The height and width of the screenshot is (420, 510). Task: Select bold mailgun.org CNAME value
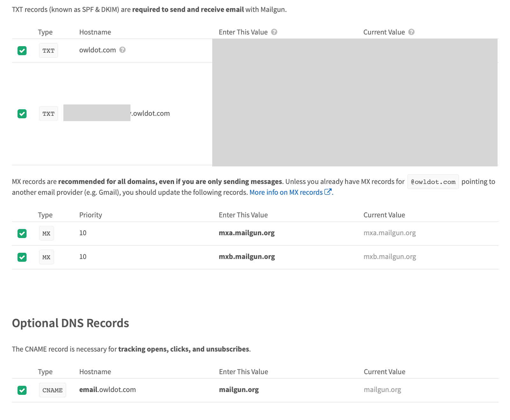pos(239,390)
